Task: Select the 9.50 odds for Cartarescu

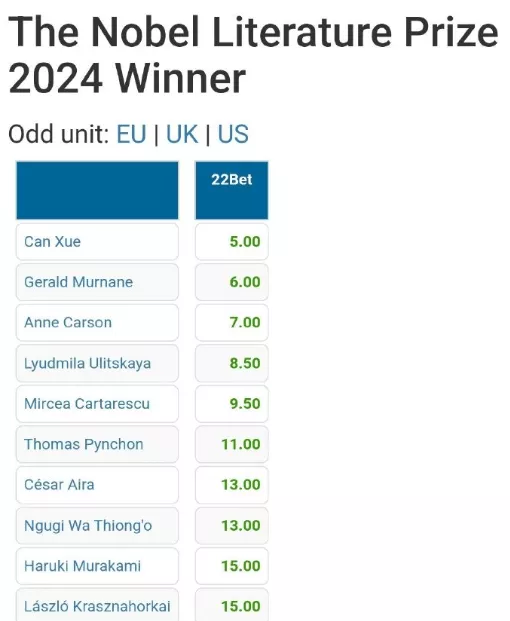Action: tap(232, 404)
